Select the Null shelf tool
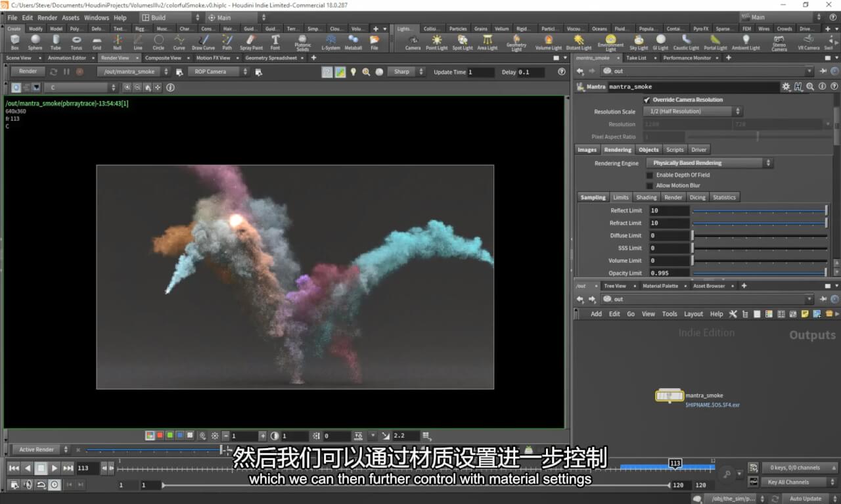Viewport: 841px width, 504px height. pyautogui.click(x=117, y=43)
